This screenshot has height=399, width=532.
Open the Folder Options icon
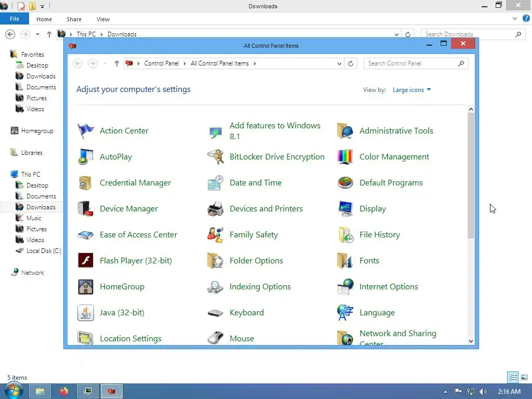pyautogui.click(x=216, y=261)
